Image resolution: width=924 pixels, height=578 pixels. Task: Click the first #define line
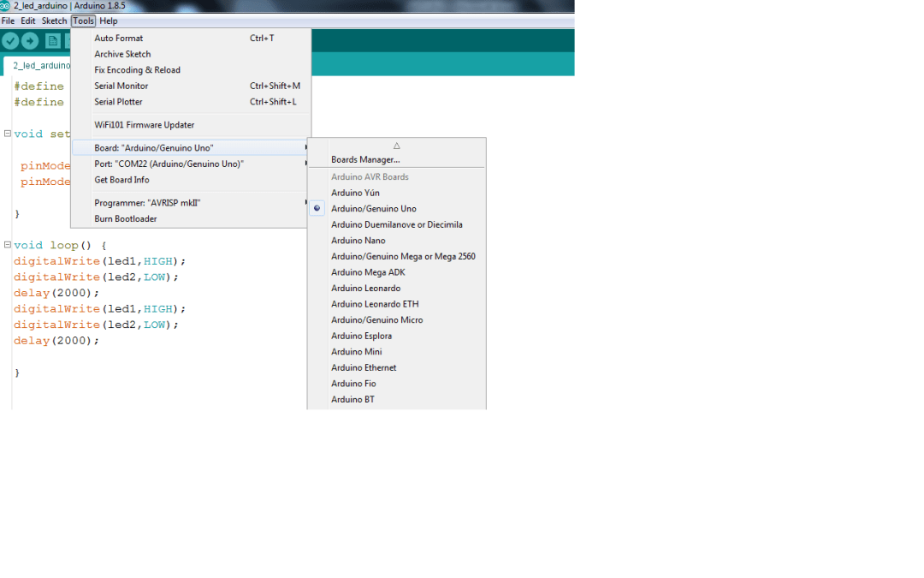point(38,86)
